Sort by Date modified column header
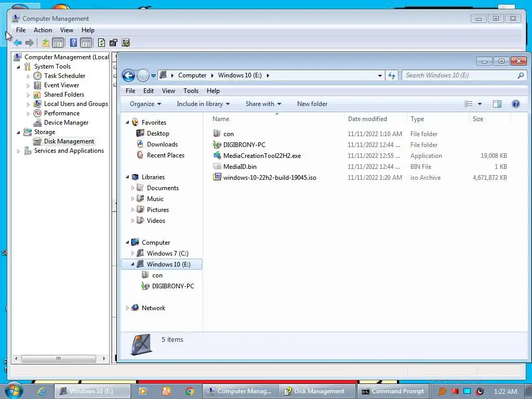This screenshot has width=532, height=399. pos(367,119)
